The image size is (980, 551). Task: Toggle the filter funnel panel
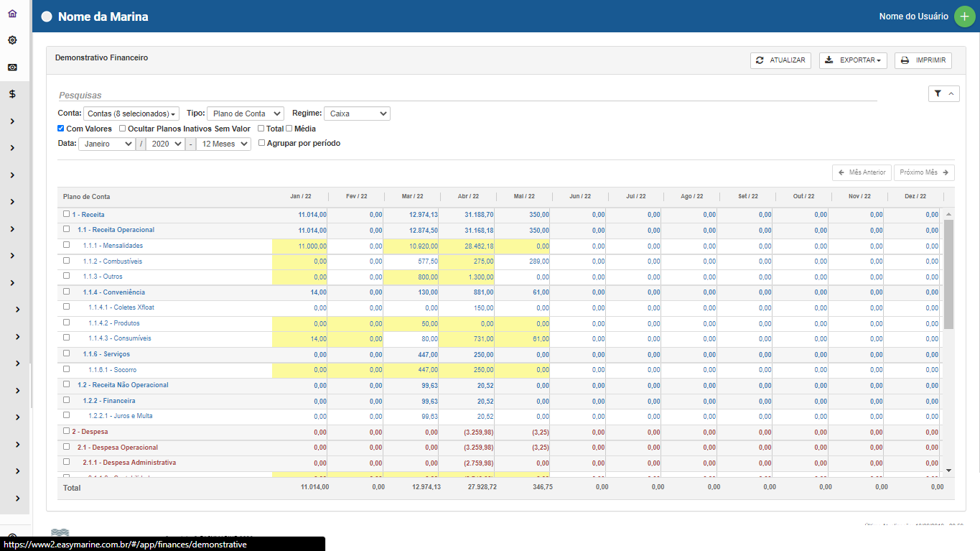click(x=943, y=93)
